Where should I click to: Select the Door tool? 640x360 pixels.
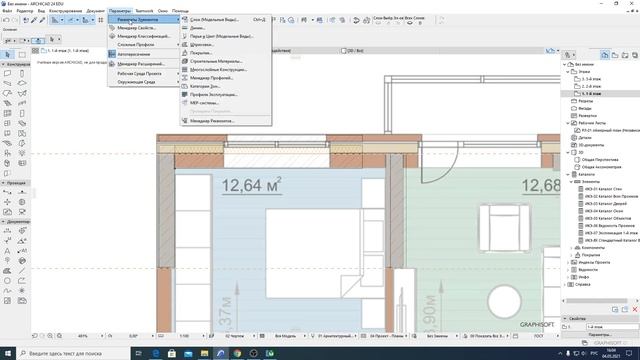point(22,113)
